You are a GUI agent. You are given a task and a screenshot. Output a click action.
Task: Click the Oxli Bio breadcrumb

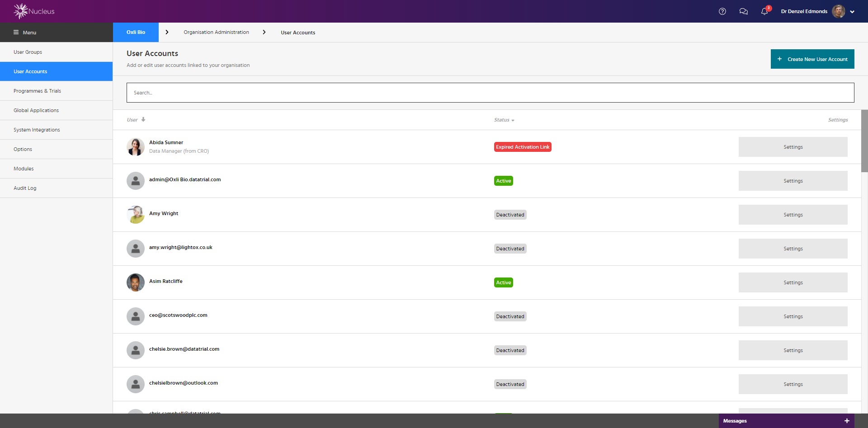tap(136, 32)
